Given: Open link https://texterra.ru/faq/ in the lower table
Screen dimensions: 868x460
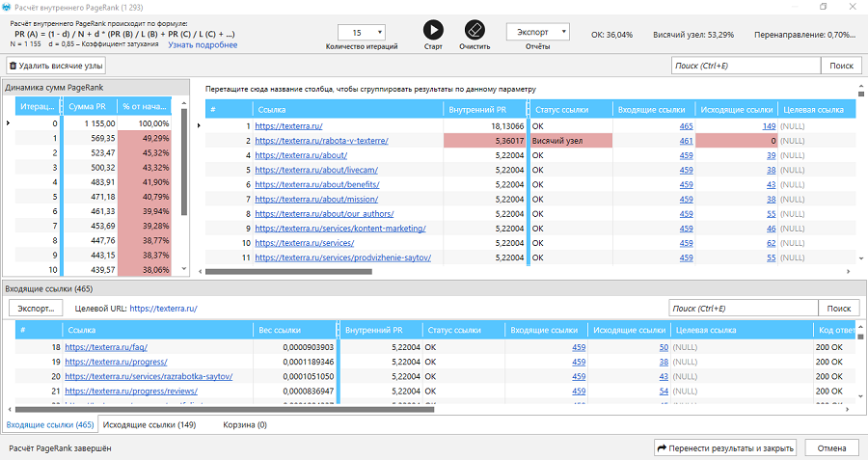Looking at the screenshot, I should [x=106, y=347].
